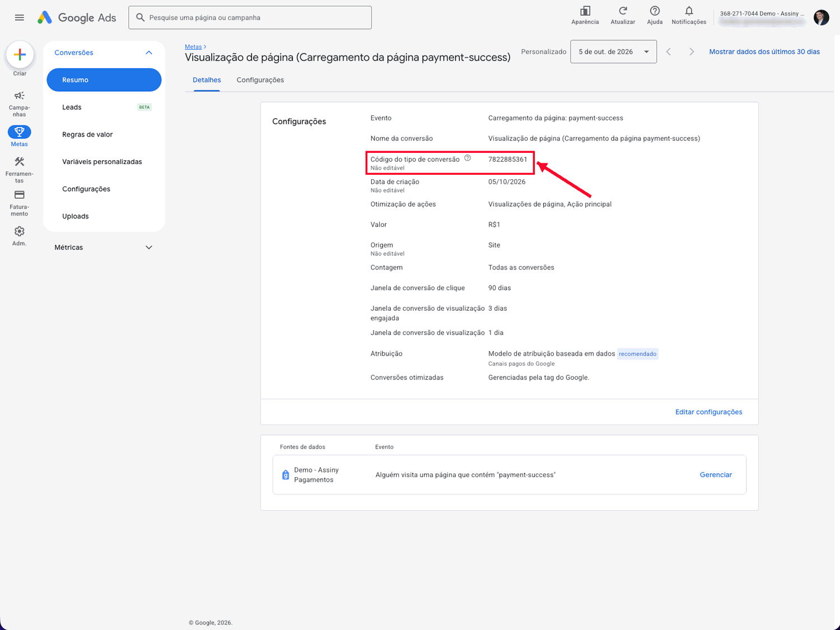
Task: Click account 368-271-7044 Demo - Assiny
Action: (x=762, y=13)
